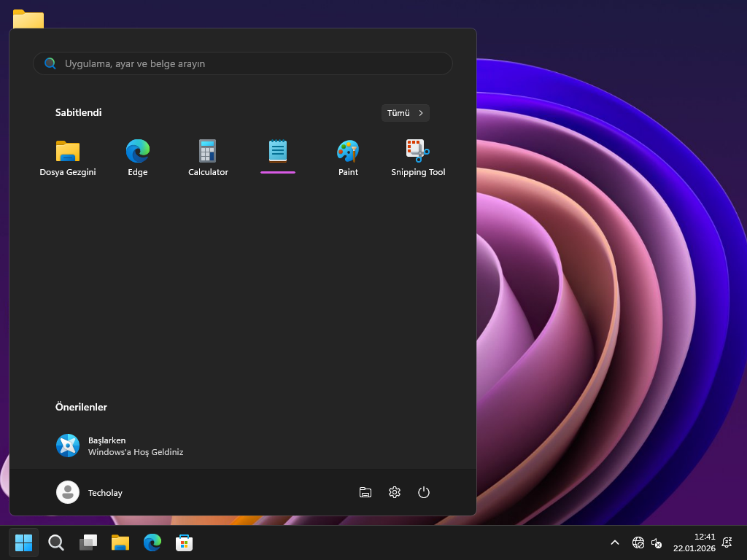Open taskbar search magnifier
Image resolution: width=747 pixels, height=560 pixels.
click(x=56, y=542)
